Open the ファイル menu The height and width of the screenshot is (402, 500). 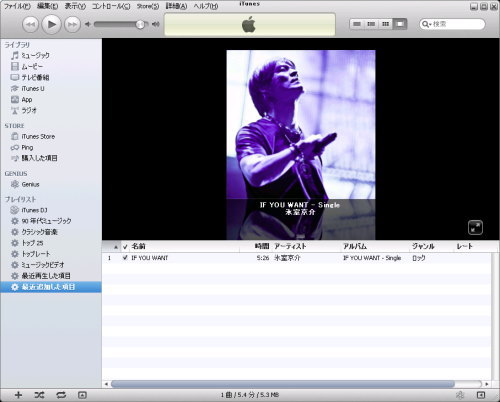pos(17,6)
